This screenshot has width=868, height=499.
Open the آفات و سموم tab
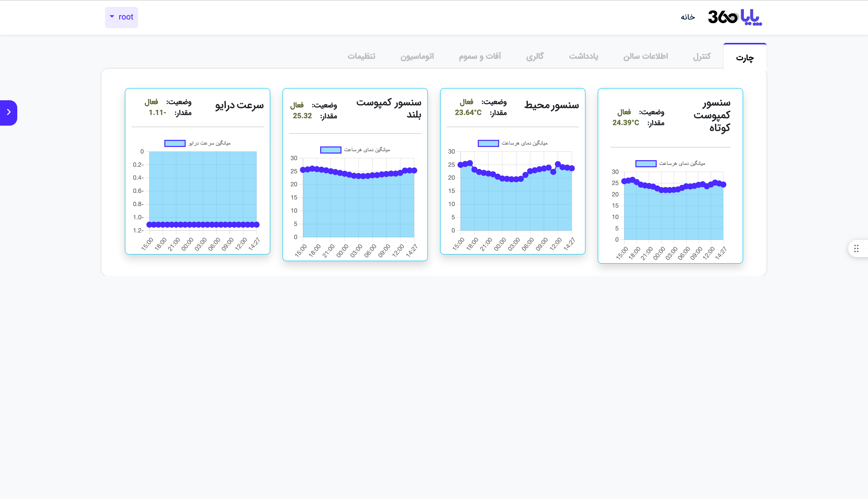coord(480,56)
